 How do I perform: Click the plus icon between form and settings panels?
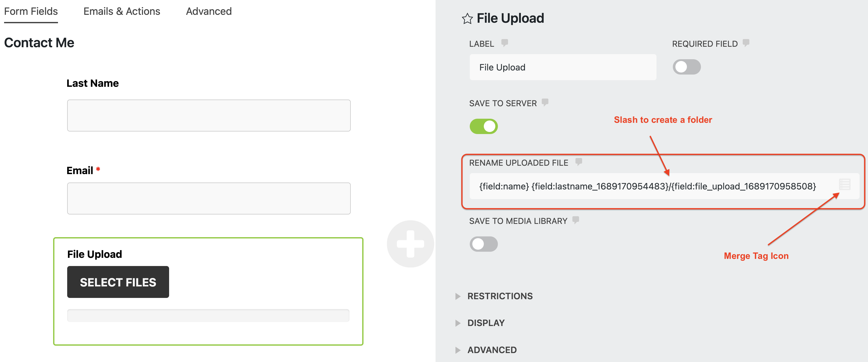(411, 244)
